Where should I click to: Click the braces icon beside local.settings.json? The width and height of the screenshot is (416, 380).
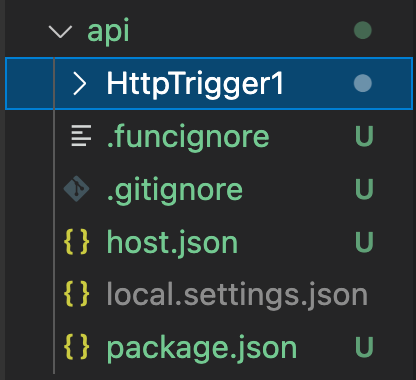76,294
